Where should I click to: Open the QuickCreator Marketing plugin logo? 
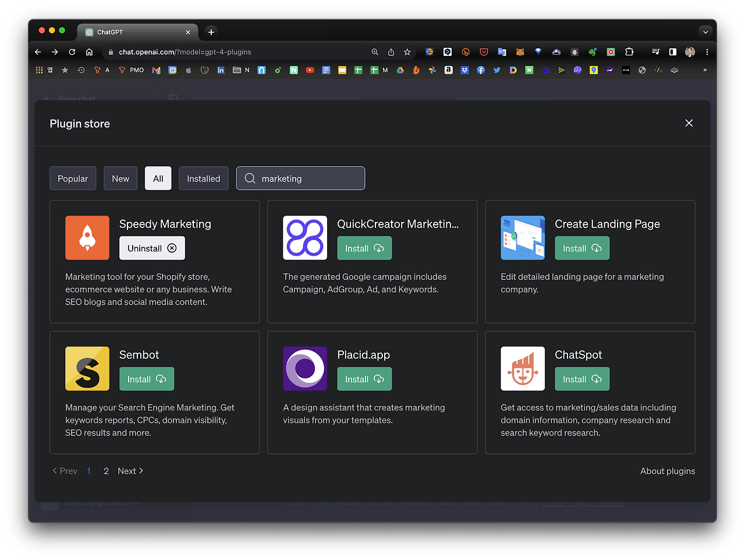305,238
